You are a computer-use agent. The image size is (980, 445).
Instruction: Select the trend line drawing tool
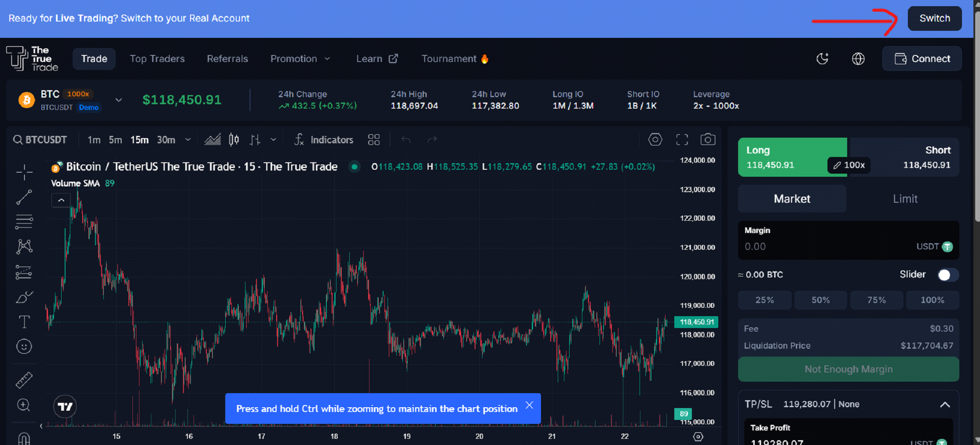24,197
